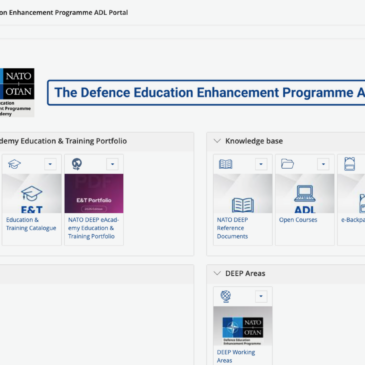Click the Reference Documents book thumbnail

click(243, 193)
